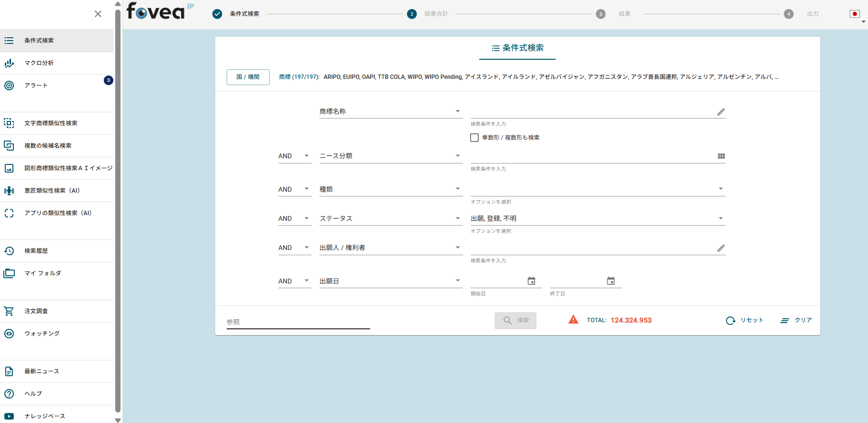Open the 検索履歴 history icon

(x=9, y=251)
